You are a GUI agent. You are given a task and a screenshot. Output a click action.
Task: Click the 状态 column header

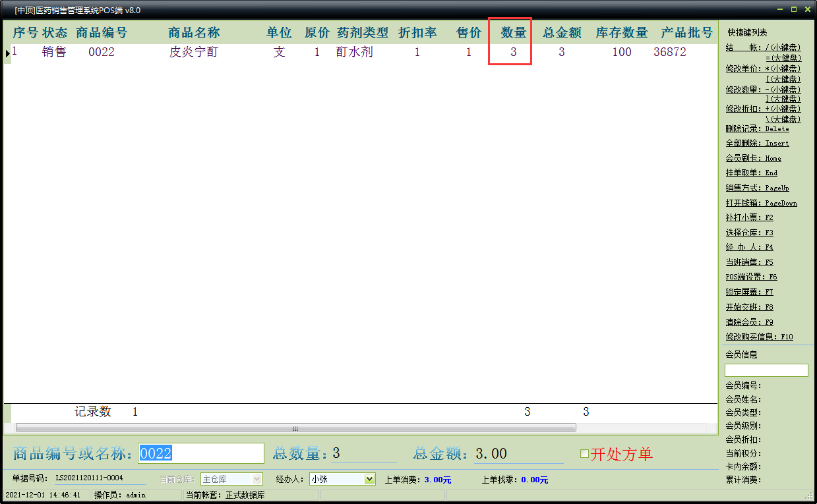pos(55,33)
